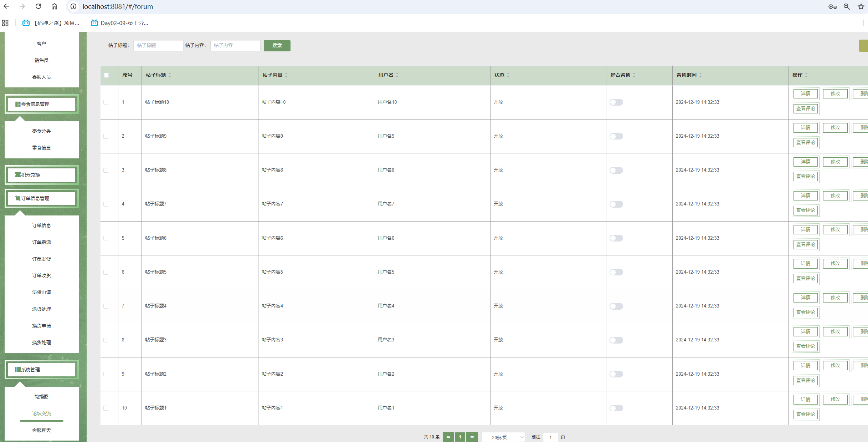Tick the checkbox for row 3

tap(106, 170)
